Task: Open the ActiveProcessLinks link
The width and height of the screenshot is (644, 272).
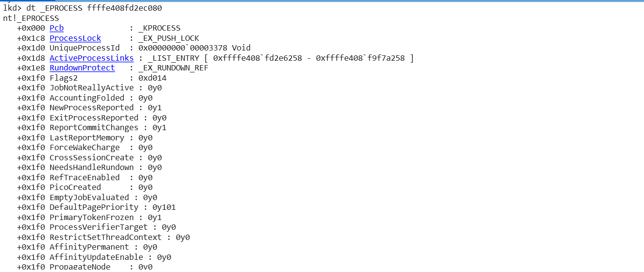Action: tap(91, 58)
